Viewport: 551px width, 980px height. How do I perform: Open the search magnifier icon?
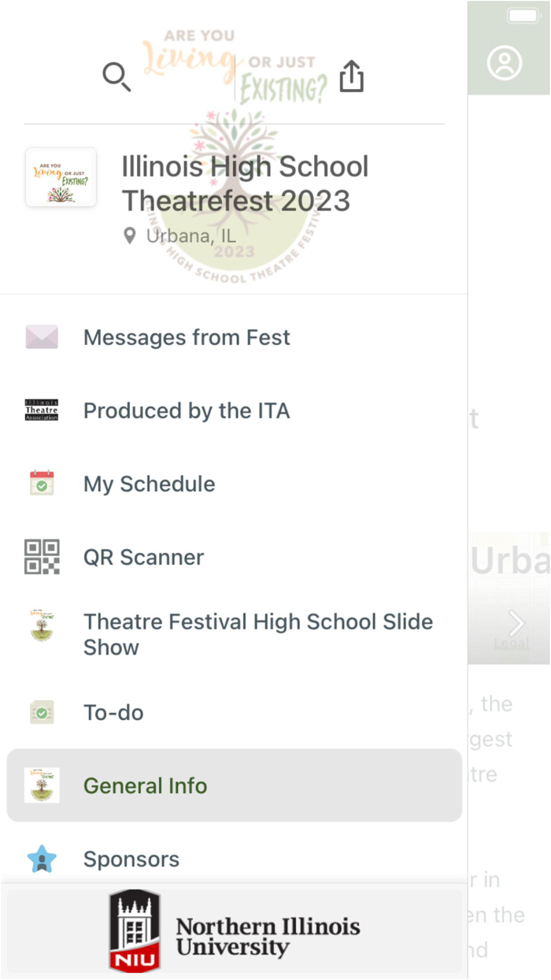coord(116,76)
